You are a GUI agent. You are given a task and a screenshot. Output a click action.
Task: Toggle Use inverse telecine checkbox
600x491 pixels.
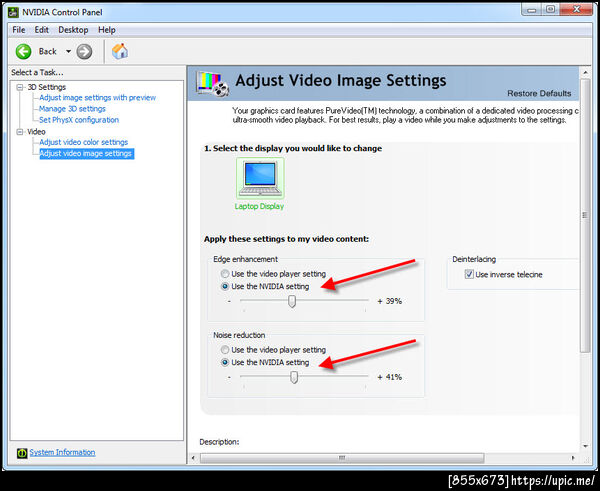point(469,274)
